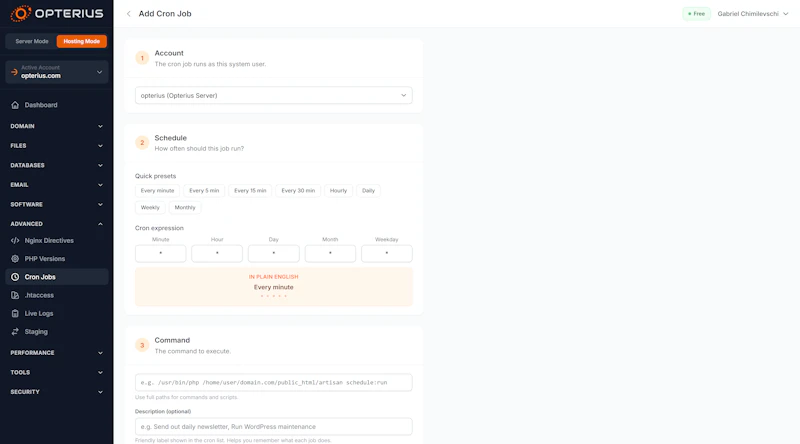Focus the Month cron field
The height and width of the screenshot is (444, 800).
pyautogui.click(x=330, y=254)
